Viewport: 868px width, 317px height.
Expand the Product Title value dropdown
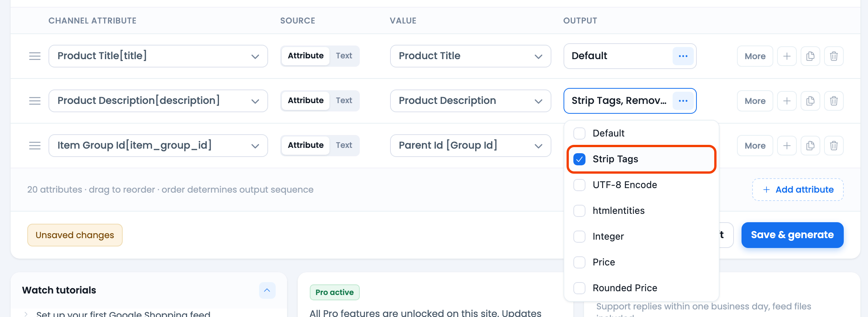pos(471,56)
